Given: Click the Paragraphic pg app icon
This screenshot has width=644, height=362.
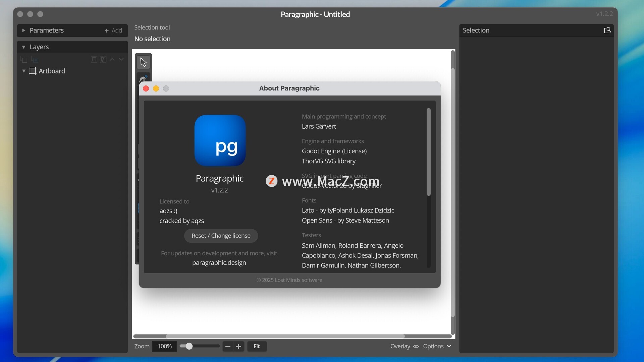Looking at the screenshot, I should point(220,140).
